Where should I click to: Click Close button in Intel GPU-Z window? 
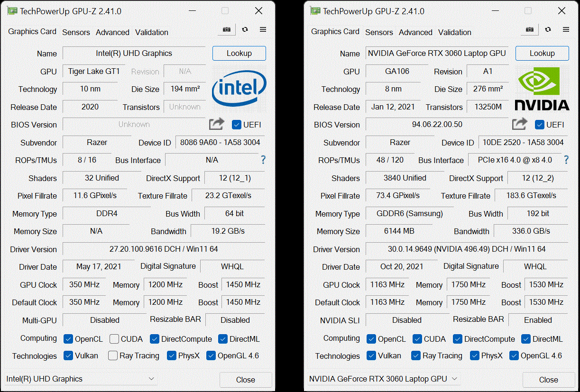tap(246, 380)
